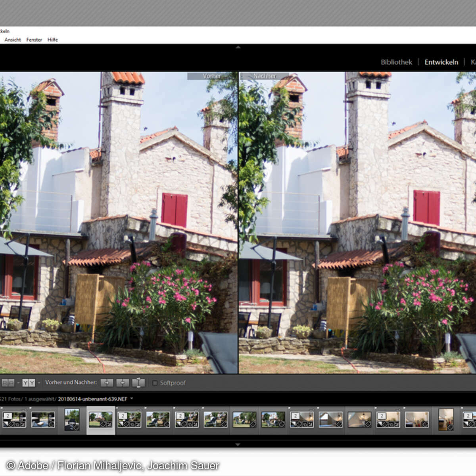Screen dimensions: 476x476
Task: Click copy Nachher settings to Vorher arrow
Action: coord(122,382)
